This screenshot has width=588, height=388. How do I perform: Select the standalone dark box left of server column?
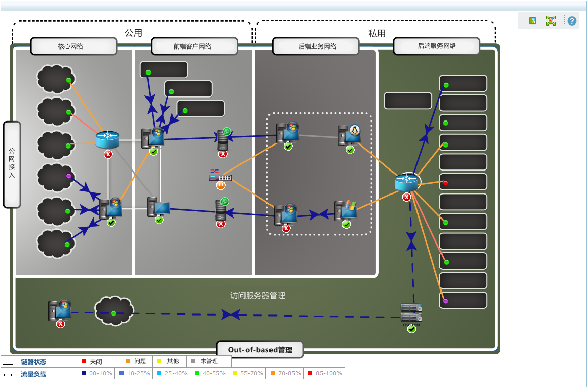[408, 101]
